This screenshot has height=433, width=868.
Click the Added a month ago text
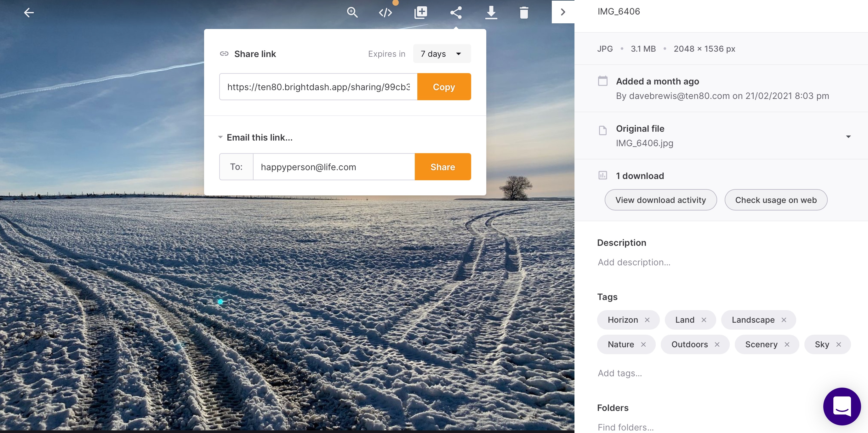pyautogui.click(x=657, y=81)
